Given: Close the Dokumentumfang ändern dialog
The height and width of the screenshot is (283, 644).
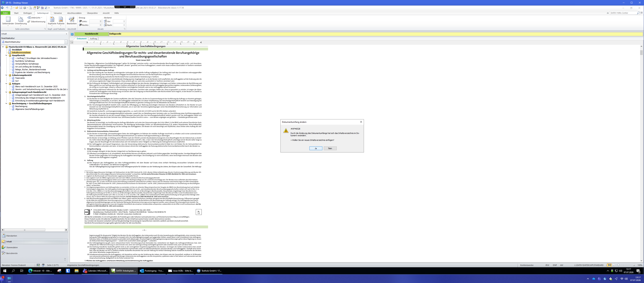Looking at the screenshot, I should [361, 122].
